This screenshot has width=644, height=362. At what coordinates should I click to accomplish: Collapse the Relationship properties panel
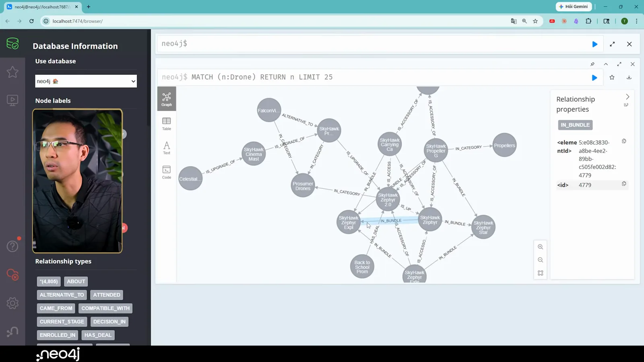[627, 97]
